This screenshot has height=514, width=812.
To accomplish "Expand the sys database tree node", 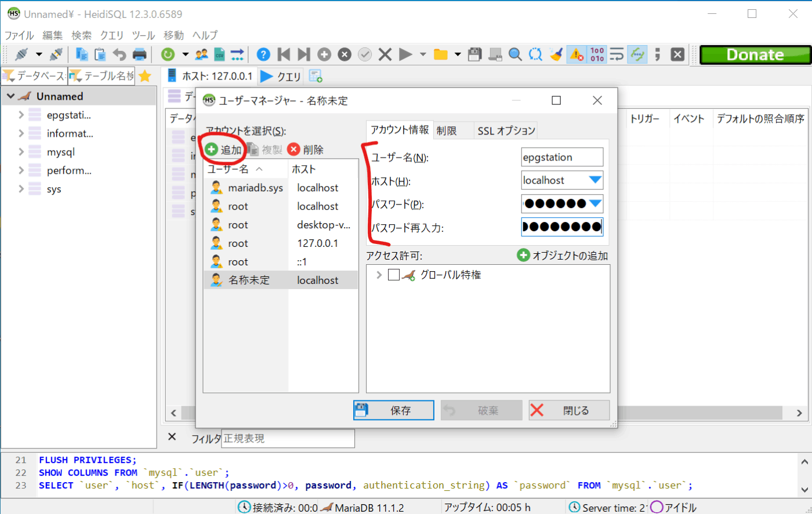I will [x=21, y=189].
